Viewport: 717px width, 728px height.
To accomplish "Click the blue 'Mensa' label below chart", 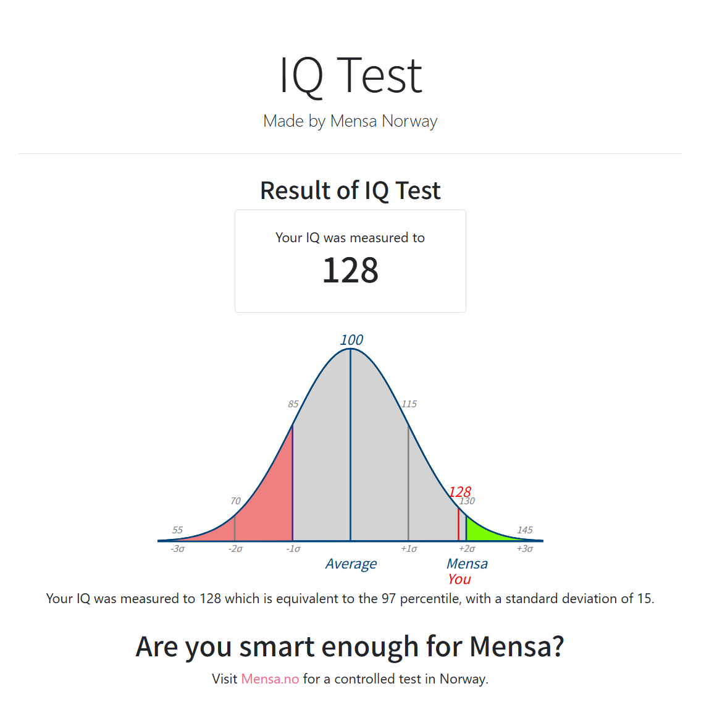I will tap(467, 564).
